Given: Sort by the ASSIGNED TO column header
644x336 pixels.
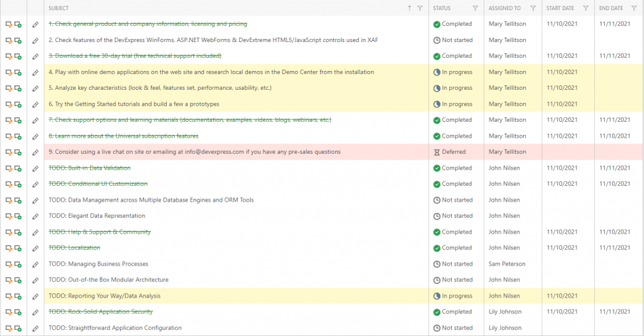Looking at the screenshot, I should 504,8.
